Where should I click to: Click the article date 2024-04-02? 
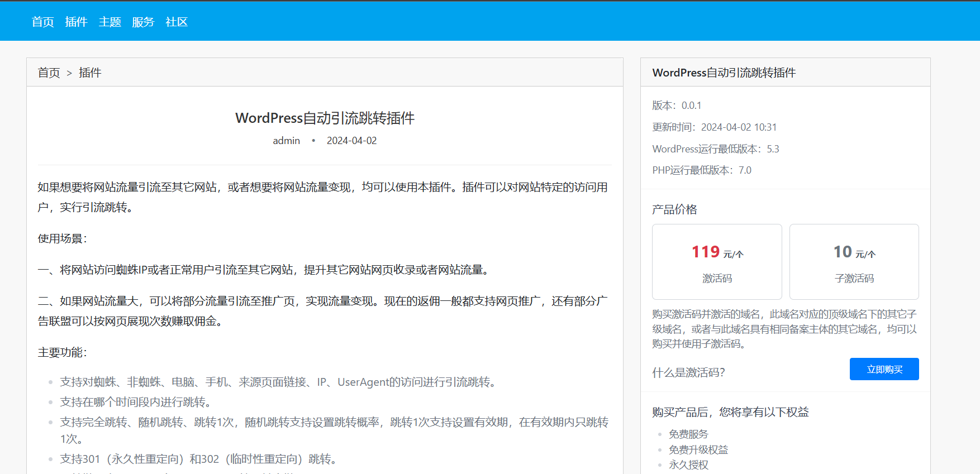tap(351, 141)
